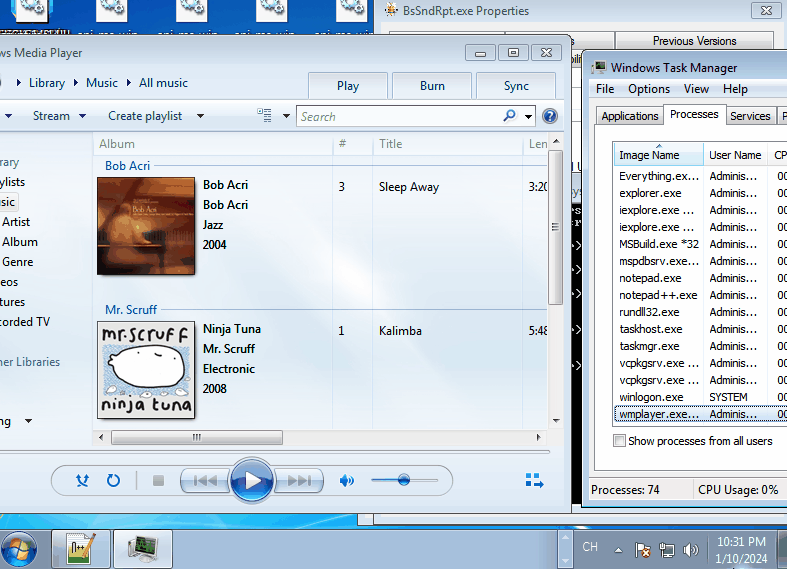Select the Sleep Away track
787x569 pixels.
click(409, 187)
